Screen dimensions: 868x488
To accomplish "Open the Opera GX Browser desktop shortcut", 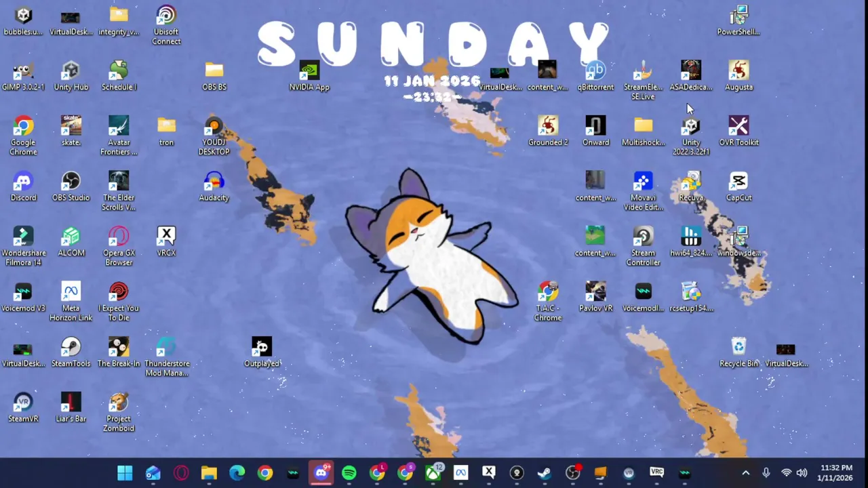I will tap(119, 247).
